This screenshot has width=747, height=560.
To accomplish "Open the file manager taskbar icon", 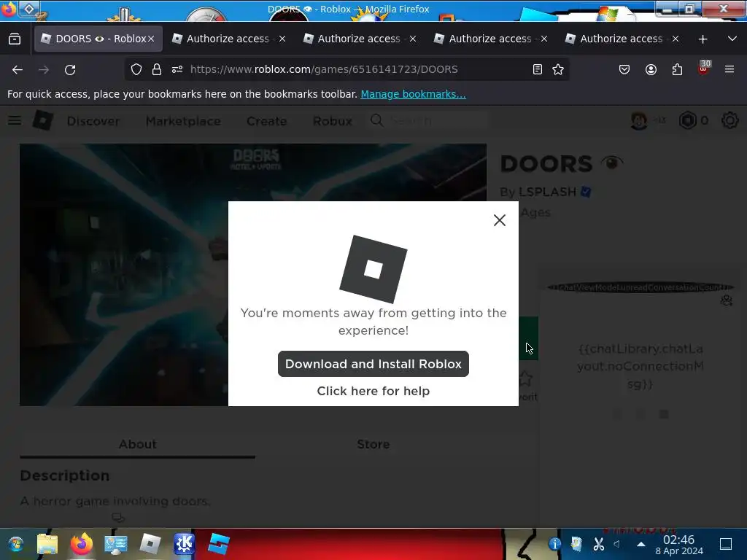I will tap(47, 544).
